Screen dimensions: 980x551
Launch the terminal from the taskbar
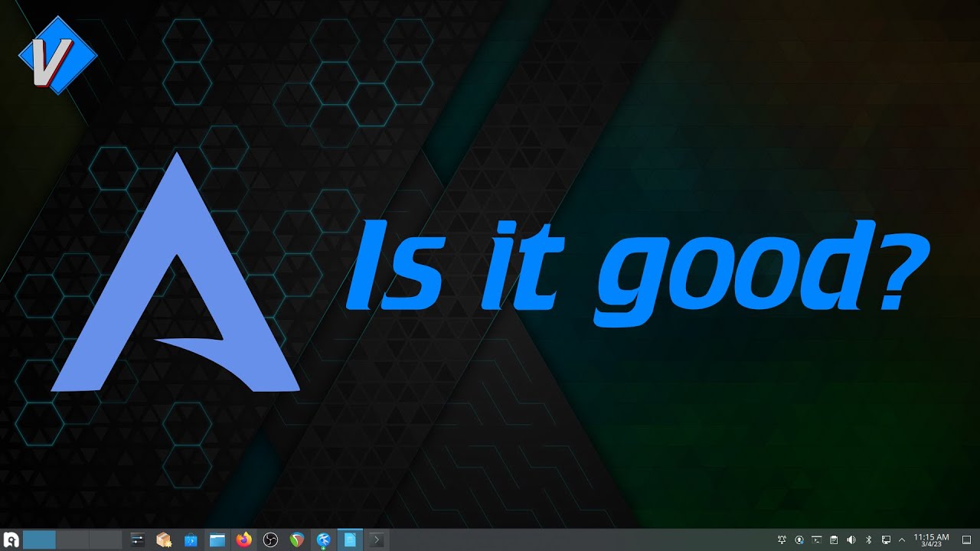[376, 540]
